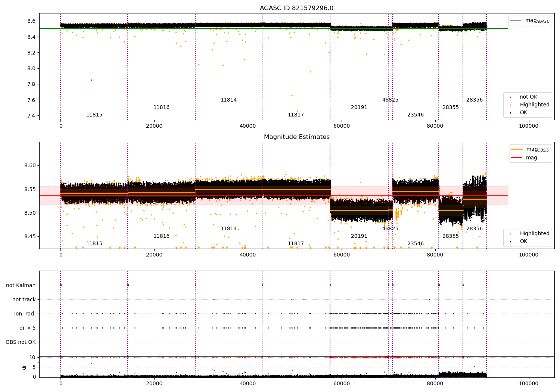
Task: Click obsid label 20191 in the top plot
Action: tap(359, 108)
